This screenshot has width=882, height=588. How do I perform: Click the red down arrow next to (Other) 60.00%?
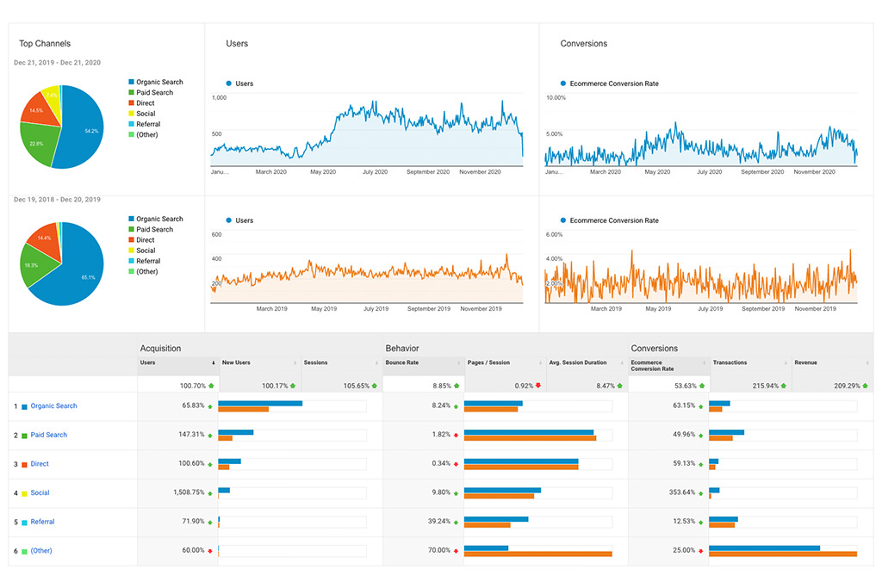[x=211, y=551]
